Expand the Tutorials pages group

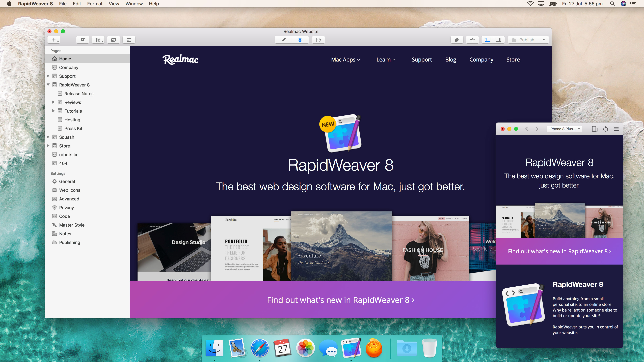(53, 111)
